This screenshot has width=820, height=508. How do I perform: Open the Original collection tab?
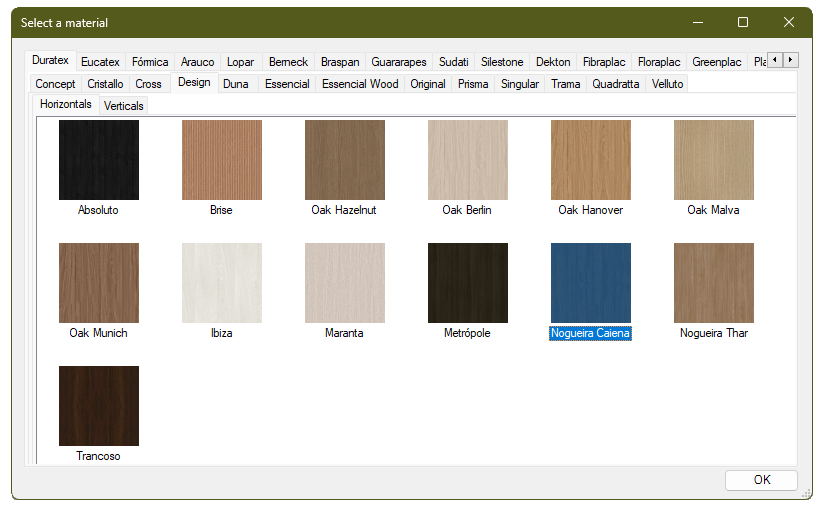point(428,84)
